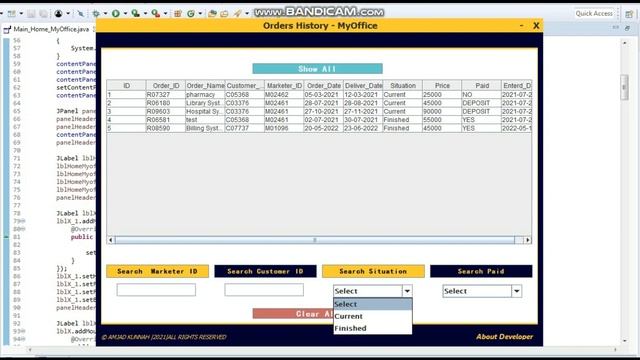Click the Order_Date column header
This screenshot has height=360, width=640.
coord(324,85)
